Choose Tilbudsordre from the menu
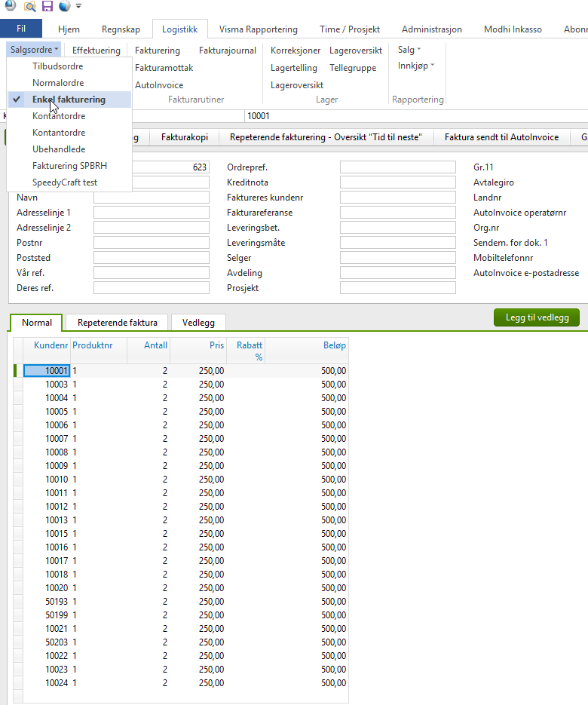The image size is (588, 705). pyautogui.click(x=57, y=66)
